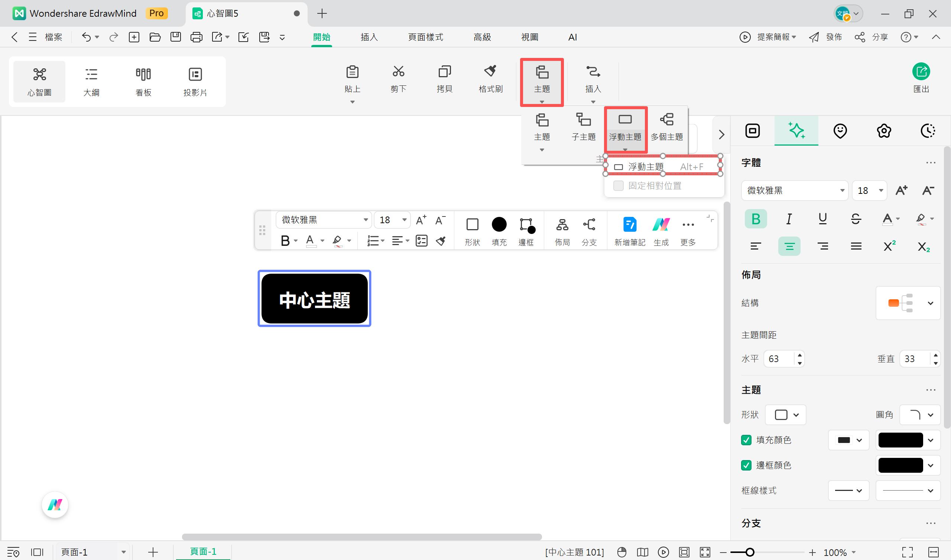951x560 pixels.
Task: Check the Fixed Relative Position (固定相對位置) checkbox
Action: 618,186
